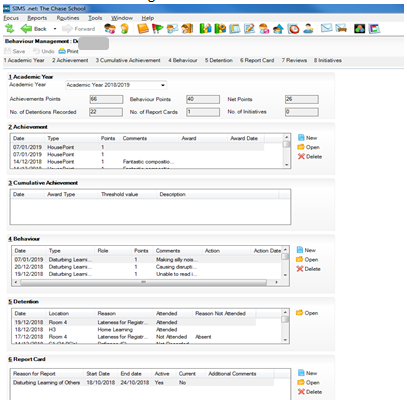Jump to the 6 Report Card section link
Viewport: 407px width, 400px height.
(257, 60)
